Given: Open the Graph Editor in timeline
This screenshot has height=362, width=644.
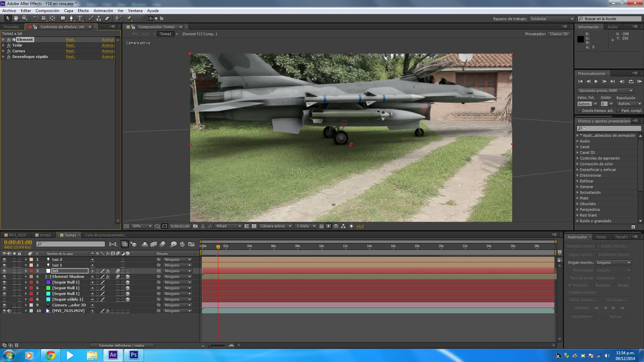Looking at the screenshot, I should 192,244.
